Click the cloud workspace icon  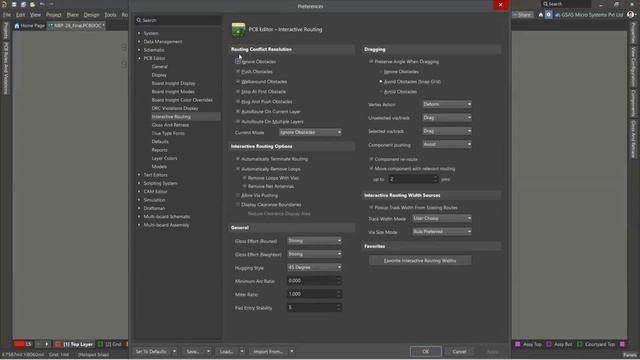557,15
